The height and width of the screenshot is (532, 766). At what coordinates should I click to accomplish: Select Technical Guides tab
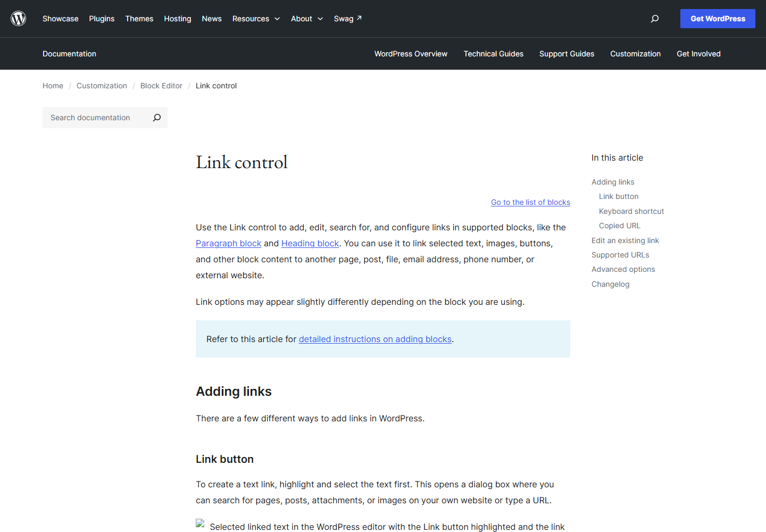pyautogui.click(x=494, y=54)
